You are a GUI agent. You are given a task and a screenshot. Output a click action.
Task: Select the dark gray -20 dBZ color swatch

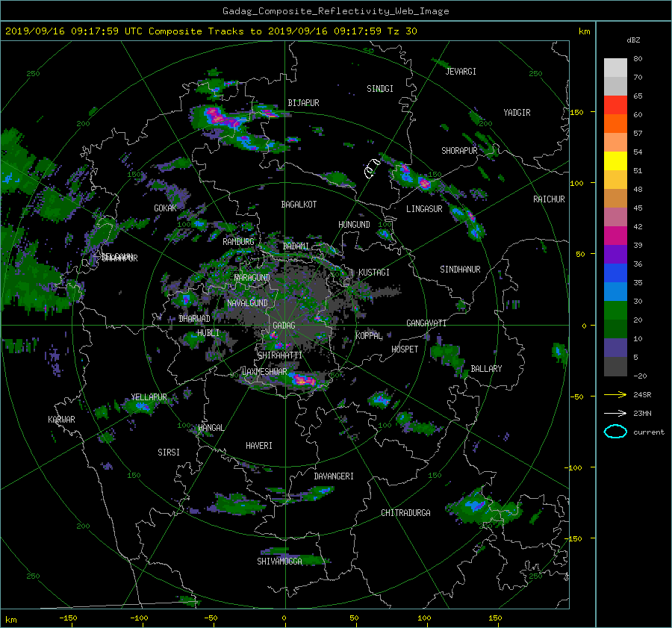coord(615,367)
